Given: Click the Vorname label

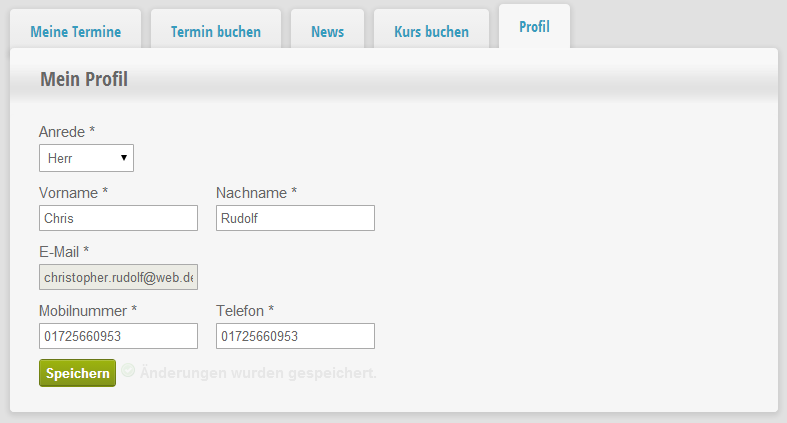Looking at the screenshot, I should tap(73, 193).
